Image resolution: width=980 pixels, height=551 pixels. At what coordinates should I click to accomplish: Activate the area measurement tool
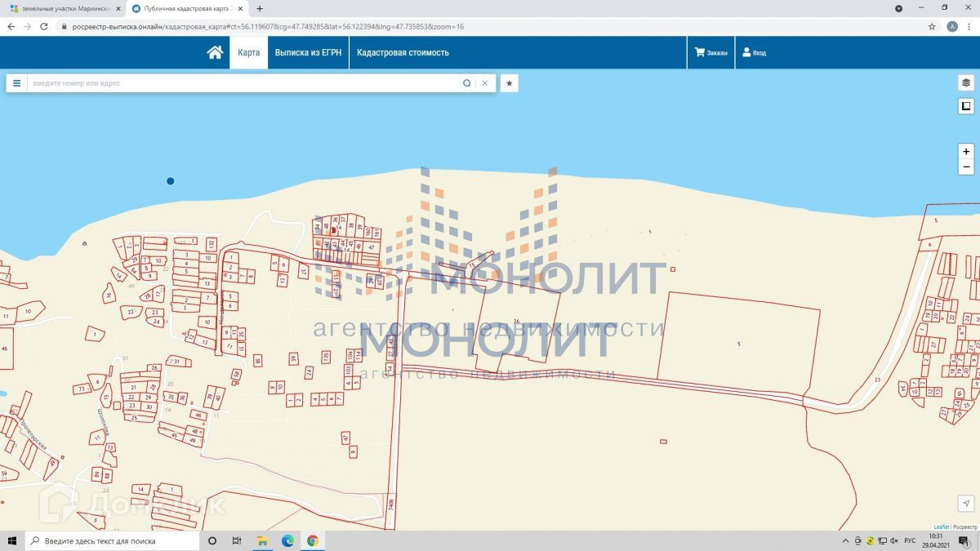tap(966, 106)
